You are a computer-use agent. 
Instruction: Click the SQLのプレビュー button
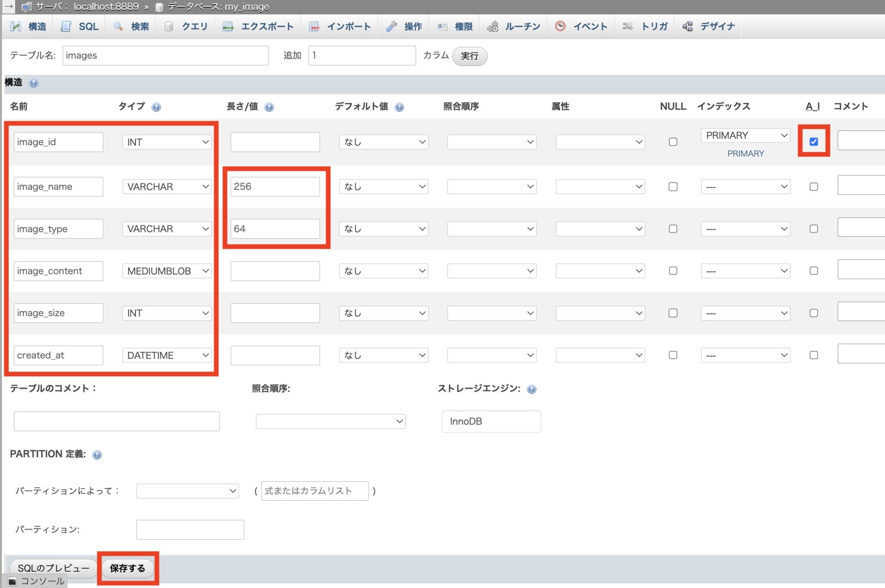click(54, 568)
